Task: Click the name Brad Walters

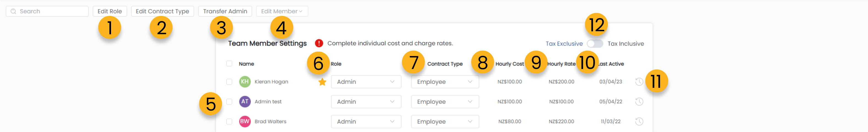Action: pyautogui.click(x=270, y=122)
